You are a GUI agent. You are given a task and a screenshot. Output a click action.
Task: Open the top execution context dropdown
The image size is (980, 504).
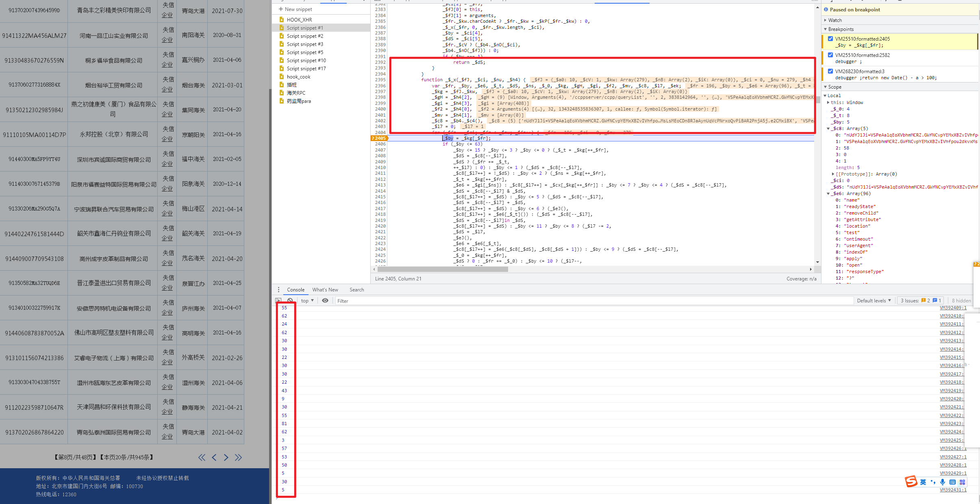[x=307, y=301]
